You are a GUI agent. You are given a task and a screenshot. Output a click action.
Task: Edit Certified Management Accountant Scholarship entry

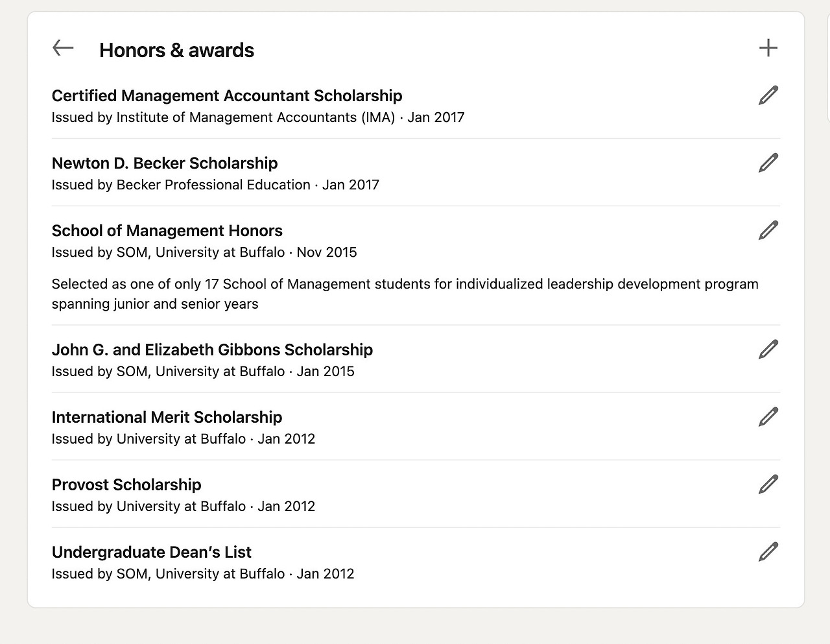[768, 95]
